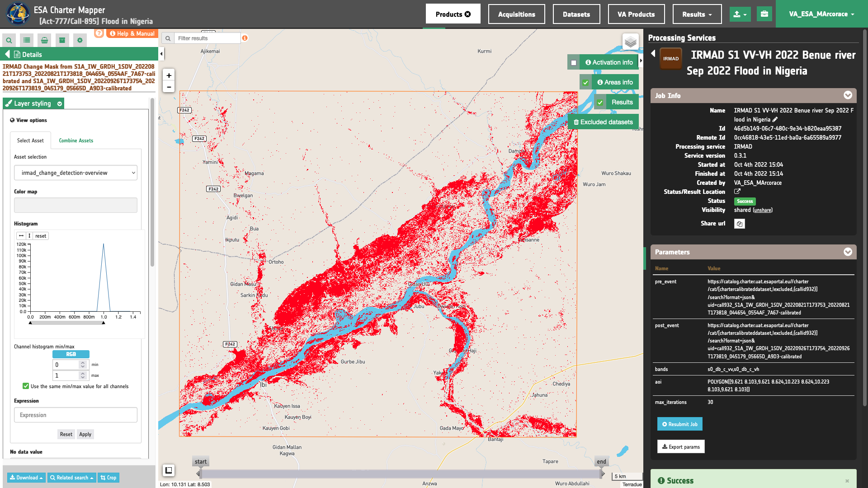Open the archive box icon tab
868x488 pixels.
click(x=62, y=40)
